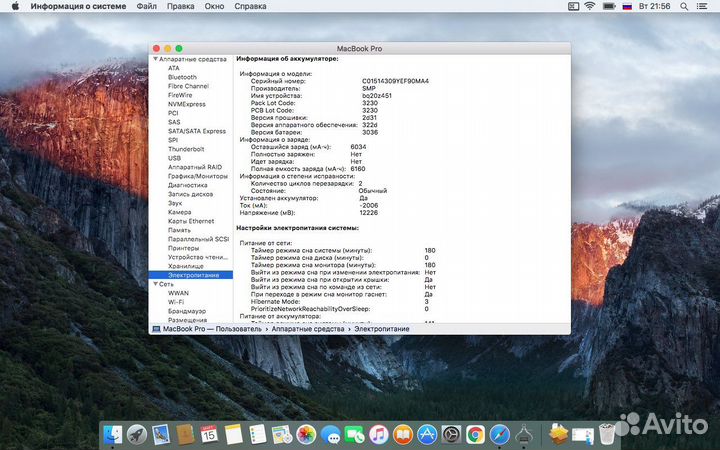720x450 pixels.
Task: Open the yellow Notes icon in Dock
Action: (x=233, y=434)
